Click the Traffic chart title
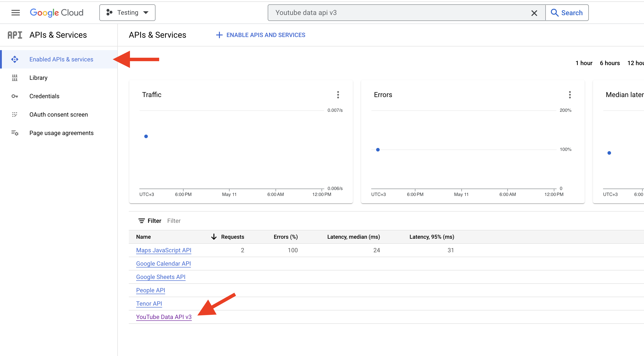Viewport: 644px width, 356px height. click(x=152, y=95)
